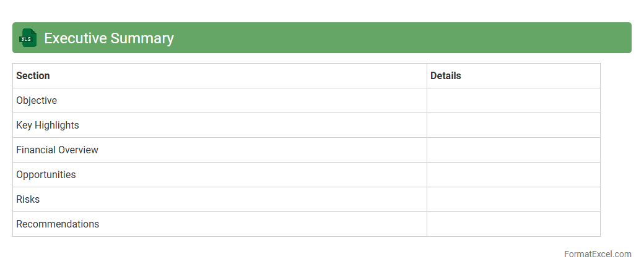This screenshot has width=644, height=272.
Task: Select the Risks row label
Action: pos(28,200)
